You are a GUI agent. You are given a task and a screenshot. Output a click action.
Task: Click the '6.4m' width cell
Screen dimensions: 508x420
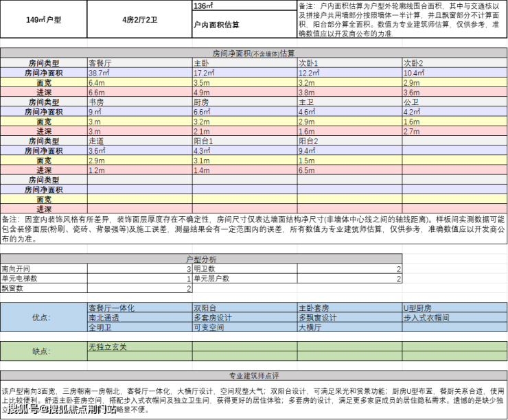[139, 82]
